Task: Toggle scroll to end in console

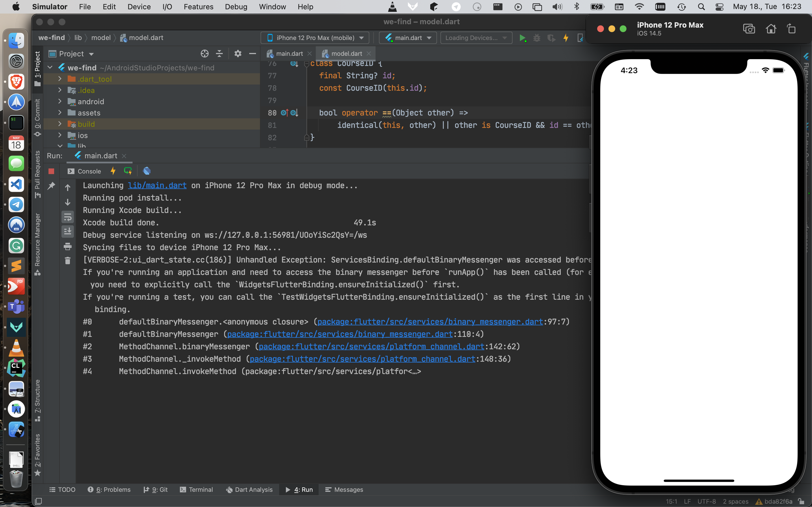Action: pyautogui.click(x=68, y=231)
